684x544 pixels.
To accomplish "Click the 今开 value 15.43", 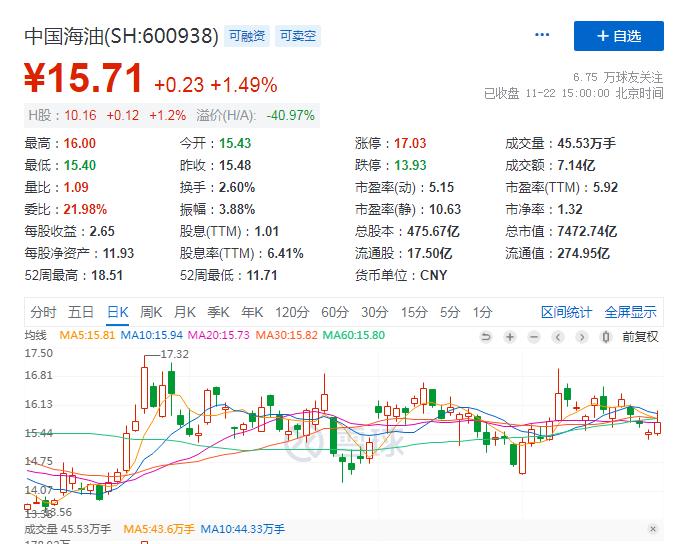I will click(235, 143).
